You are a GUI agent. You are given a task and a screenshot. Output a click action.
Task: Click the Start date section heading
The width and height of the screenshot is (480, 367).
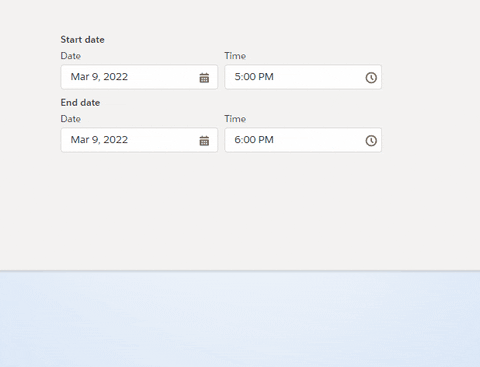click(x=82, y=40)
